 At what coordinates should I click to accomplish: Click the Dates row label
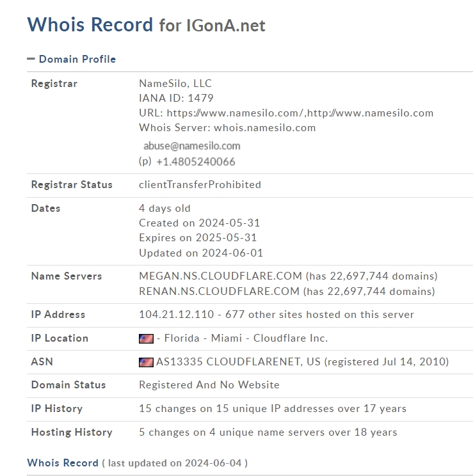point(46,209)
